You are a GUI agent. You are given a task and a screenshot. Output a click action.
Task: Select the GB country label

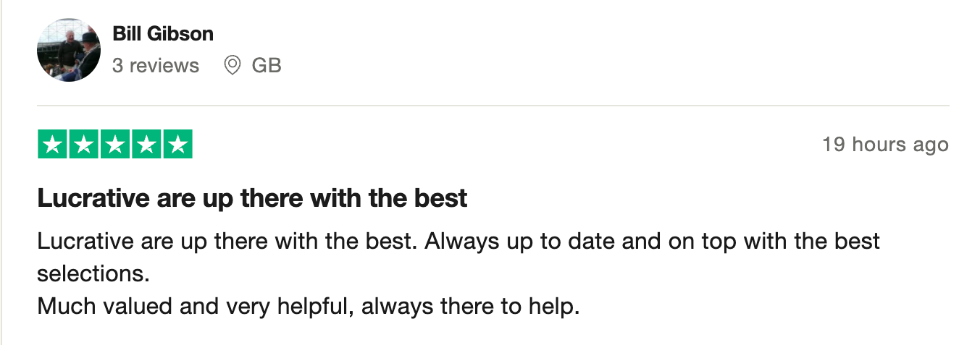pos(266,66)
